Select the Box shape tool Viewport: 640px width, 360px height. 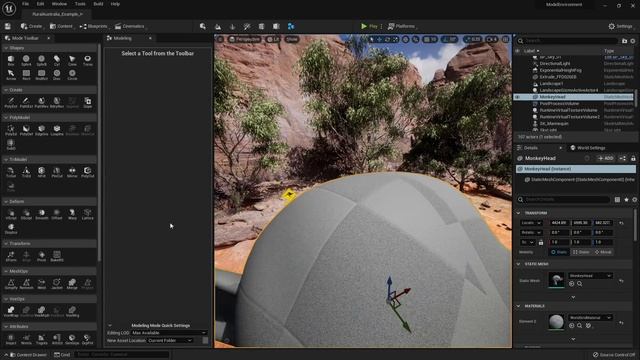coord(11,60)
